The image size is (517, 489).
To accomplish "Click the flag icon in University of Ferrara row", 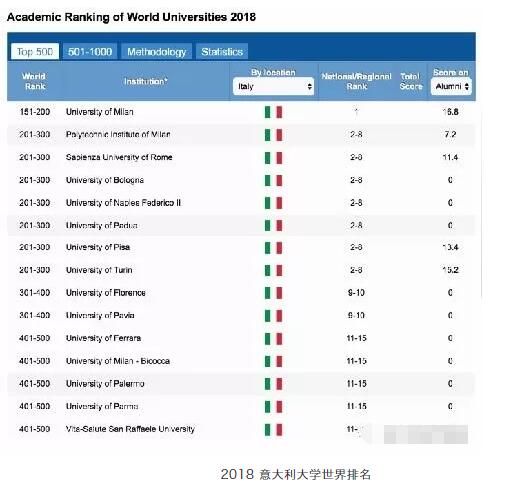I will click(273, 339).
